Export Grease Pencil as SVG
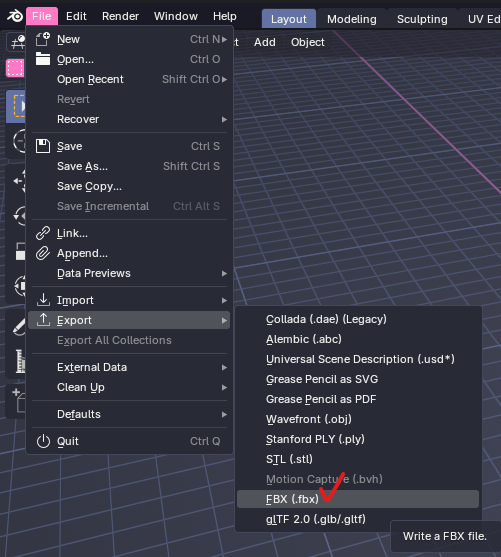This screenshot has width=501, height=557. point(358,379)
